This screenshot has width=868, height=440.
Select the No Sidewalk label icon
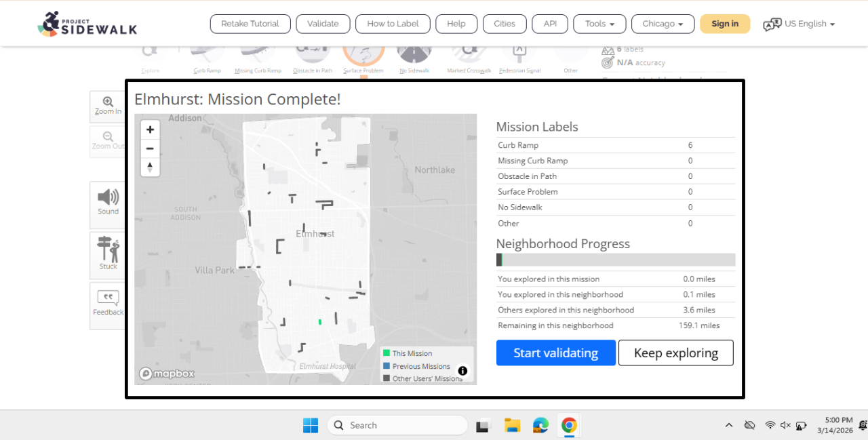coord(414,60)
